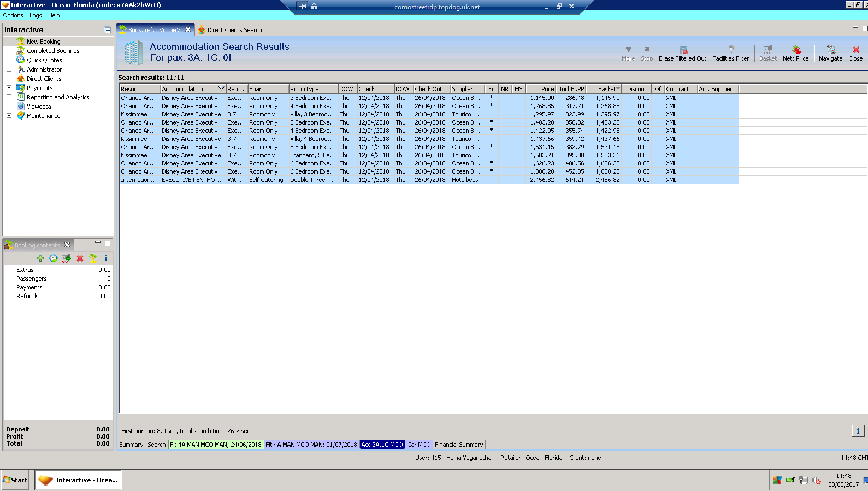Screen dimensions: 868x491
Task: Click the Windows Start button
Action: point(15,480)
